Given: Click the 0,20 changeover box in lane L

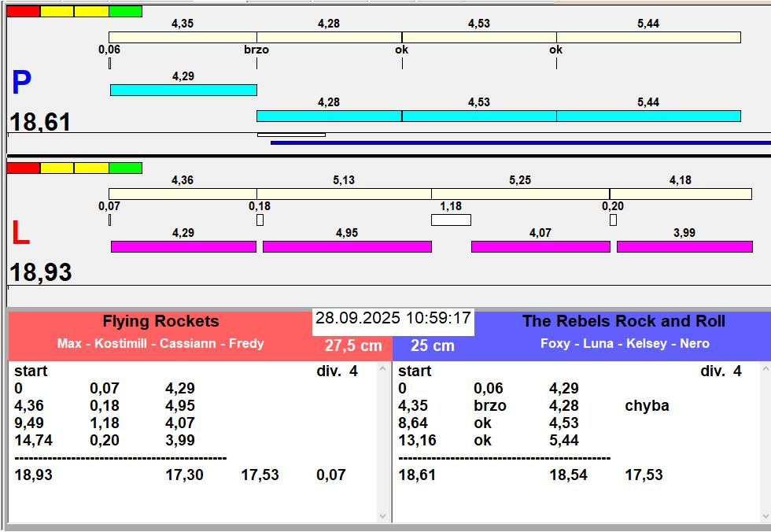Looking at the screenshot, I should tap(613, 220).
